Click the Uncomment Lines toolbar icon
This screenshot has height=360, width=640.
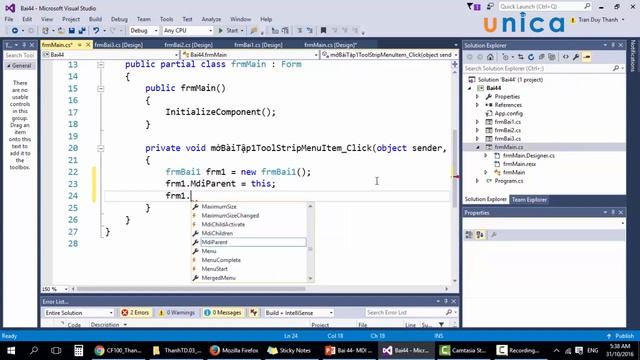click(x=310, y=31)
